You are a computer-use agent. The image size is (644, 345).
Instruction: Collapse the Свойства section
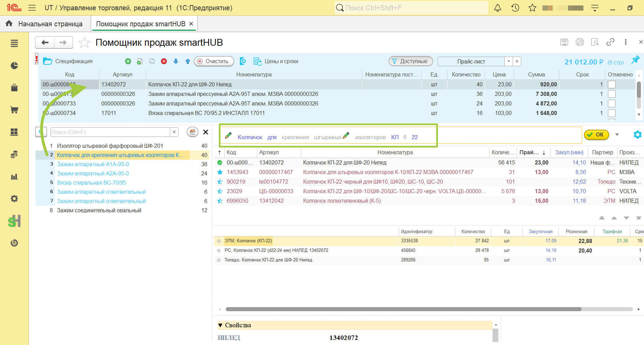pyautogui.click(x=220, y=325)
